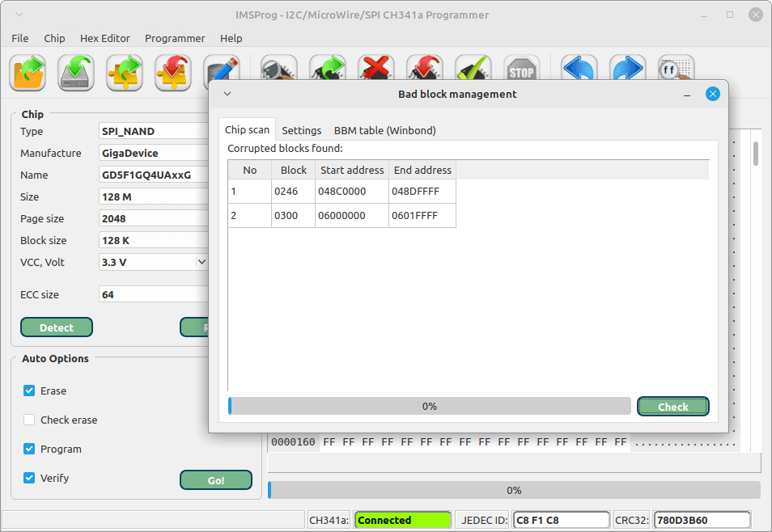Close the Bad block management dialog
Screen dimensions: 772x532
(712, 94)
